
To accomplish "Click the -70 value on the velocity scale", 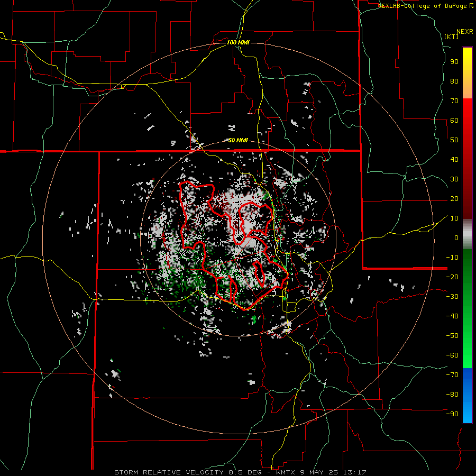I will pos(452,375).
